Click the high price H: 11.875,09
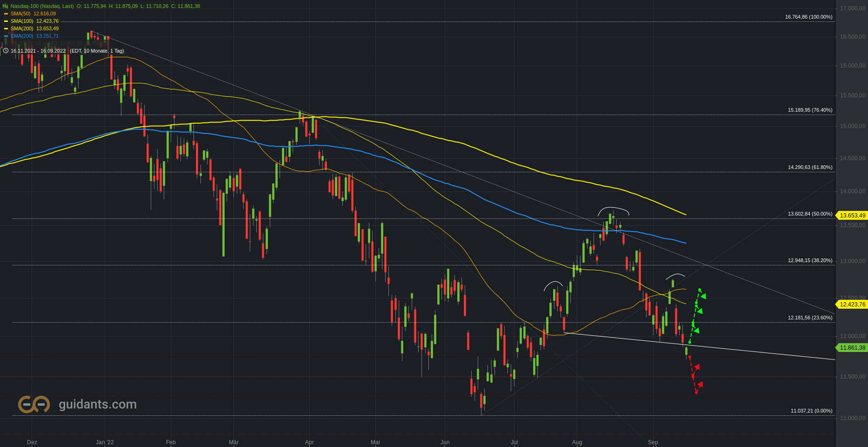 pyautogui.click(x=123, y=6)
